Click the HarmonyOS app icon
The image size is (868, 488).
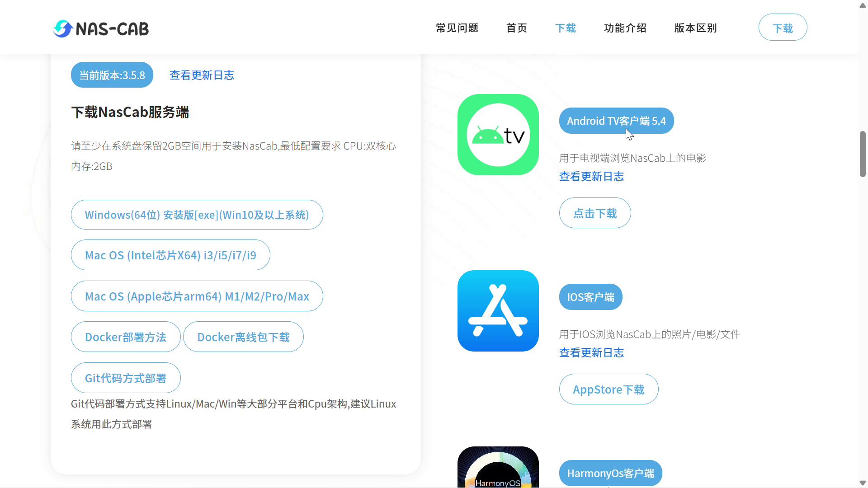(x=498, y=468)
